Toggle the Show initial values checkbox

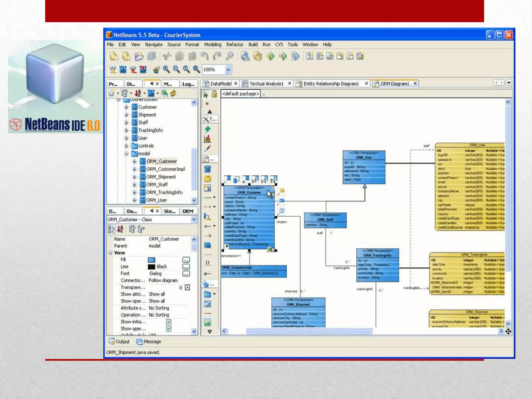click(169, 322)
